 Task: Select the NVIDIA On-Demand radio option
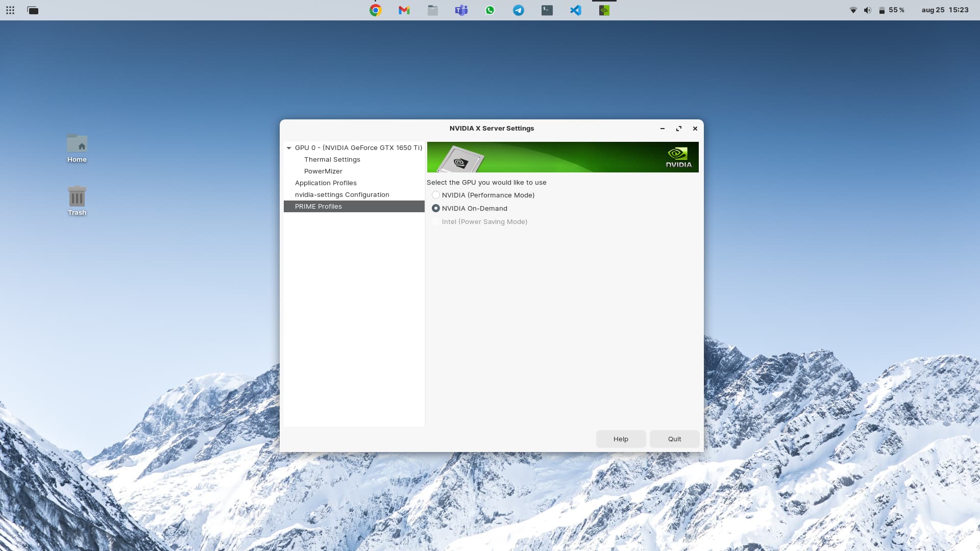click(x=436, y=208)
